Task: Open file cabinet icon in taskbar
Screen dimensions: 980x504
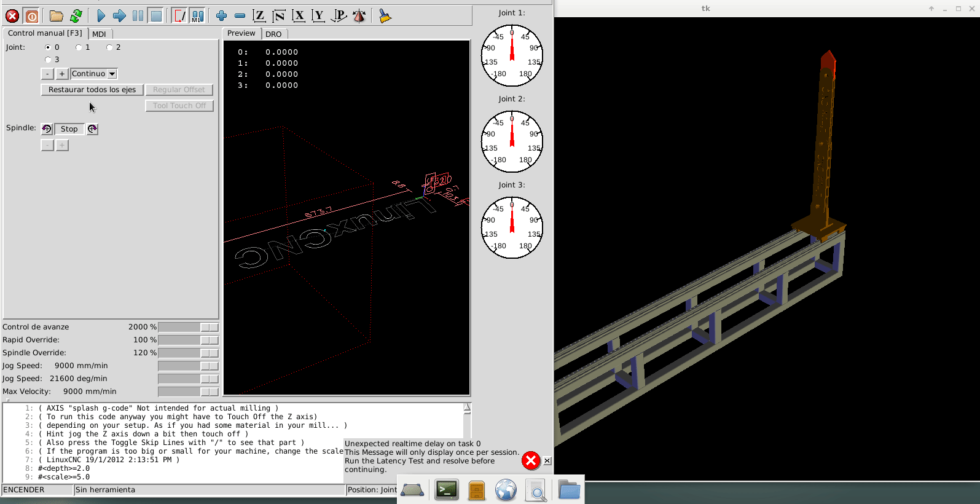Action: tap(477, 490)
